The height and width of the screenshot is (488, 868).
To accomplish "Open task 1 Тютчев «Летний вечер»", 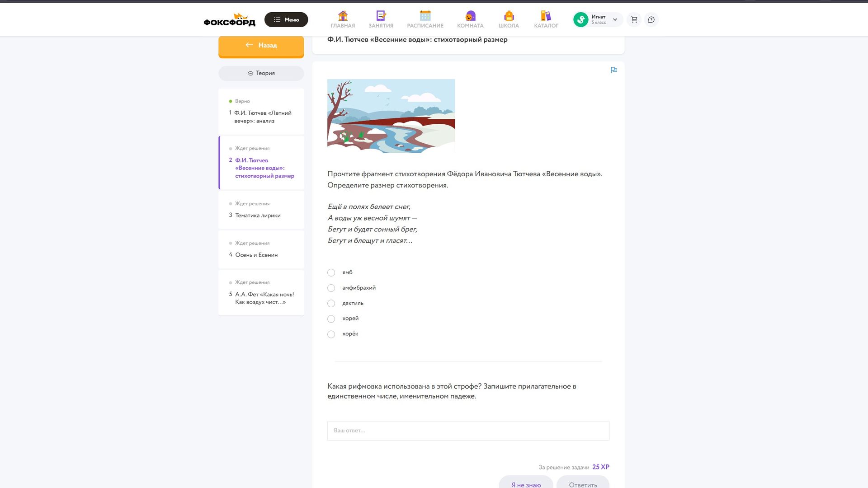I will pos(261,112).
